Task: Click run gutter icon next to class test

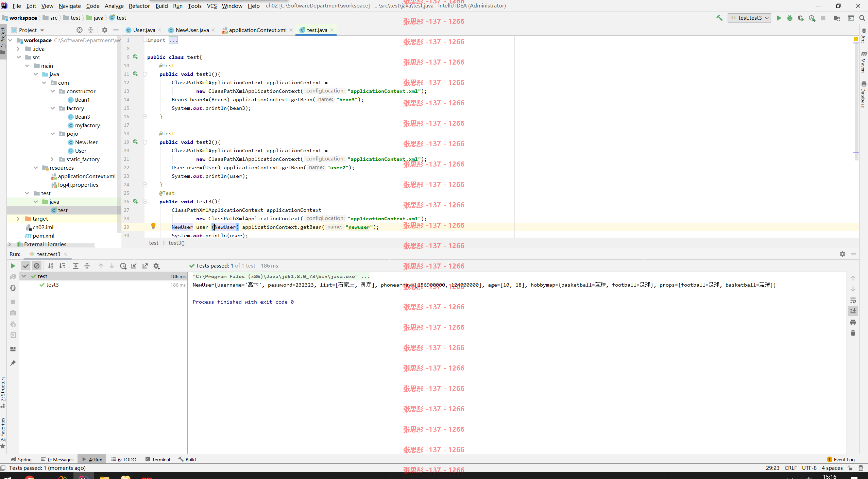Action: 135,57
